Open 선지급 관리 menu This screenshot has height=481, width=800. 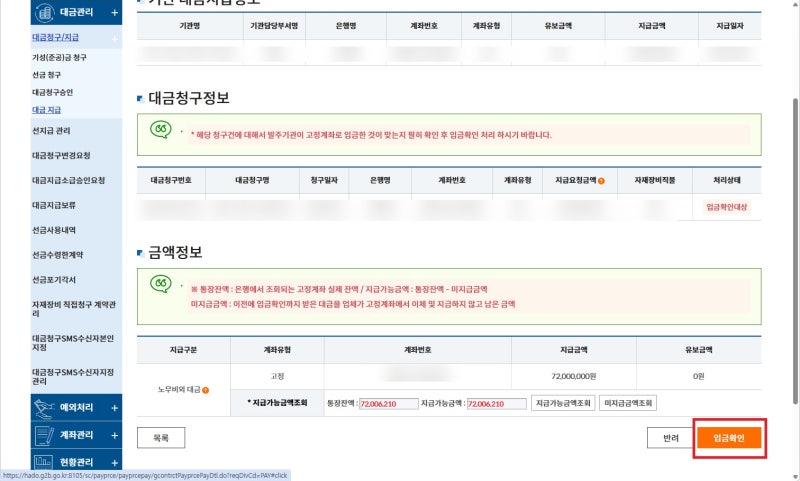pyautogui.click(x=51, y=131)
